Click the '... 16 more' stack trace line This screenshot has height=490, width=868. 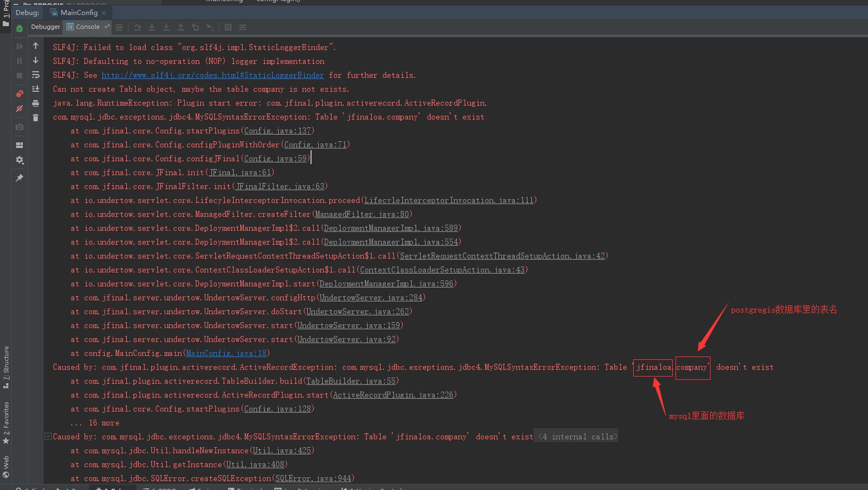coord(95,423)
